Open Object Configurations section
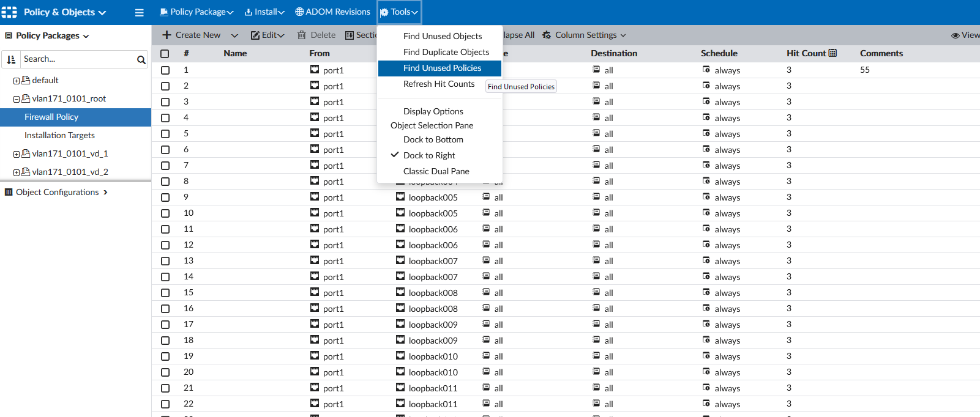 coord(56,192)
